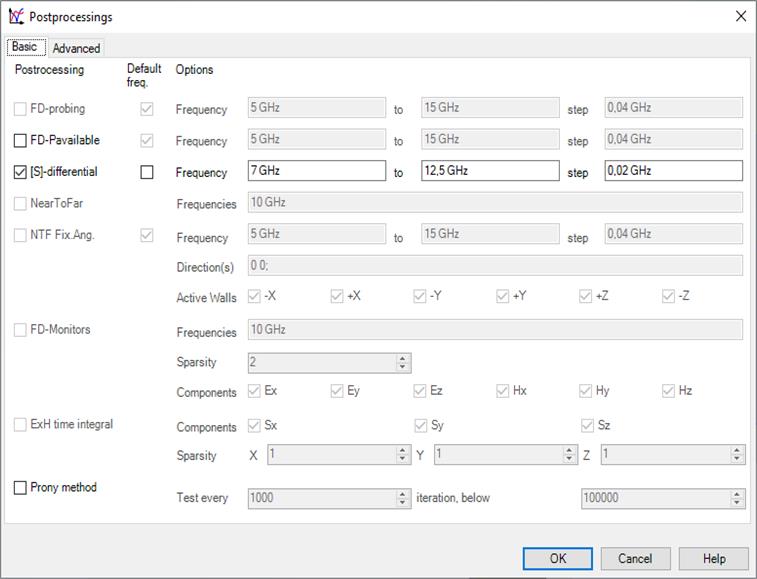Toggle default freq. checkbox for FD-Pavailable
The height and width of the screenshot is (579, 757).
click(147, 141)
